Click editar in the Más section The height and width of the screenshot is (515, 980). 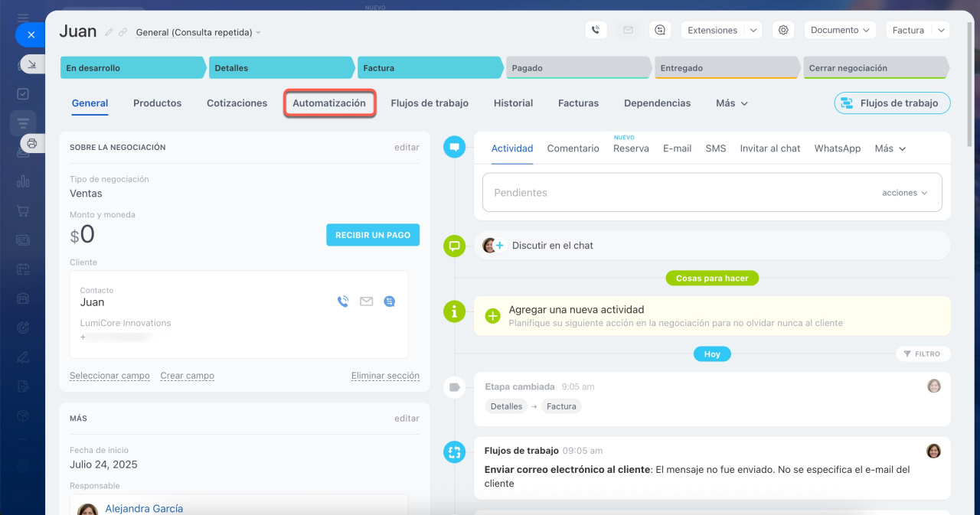(407, 419)
